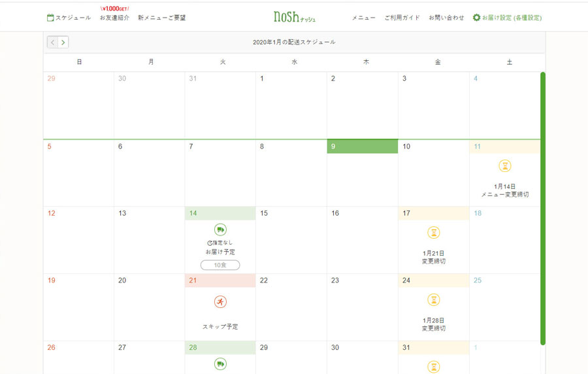Click date 27 on Monday
588x374 pixels.
(122, 347)
